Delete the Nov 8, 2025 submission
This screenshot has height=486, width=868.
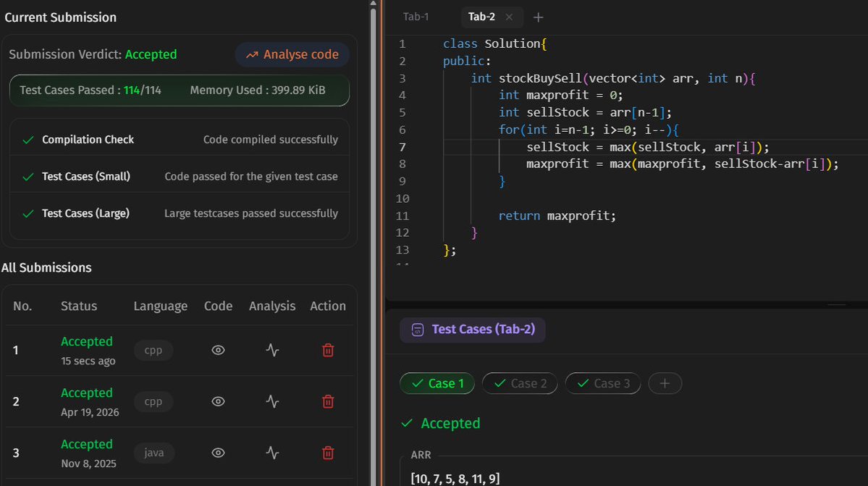(328, 453)
